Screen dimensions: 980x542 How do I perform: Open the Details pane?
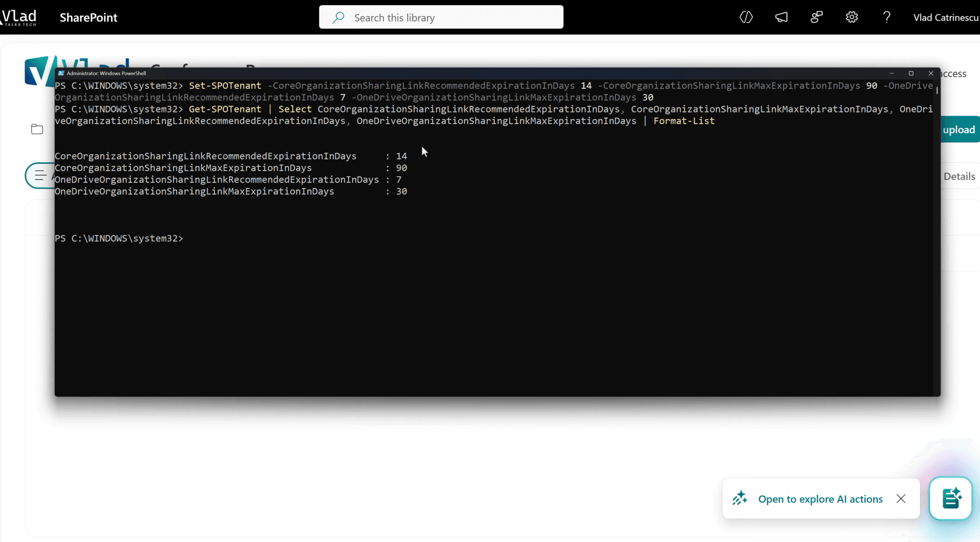(959, 176)
